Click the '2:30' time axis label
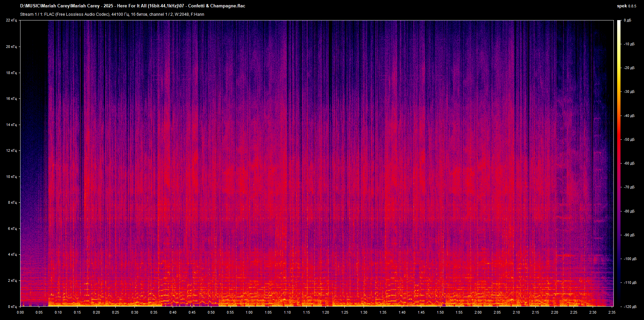Viewport: 644px width, 320px height. (593, 312)
